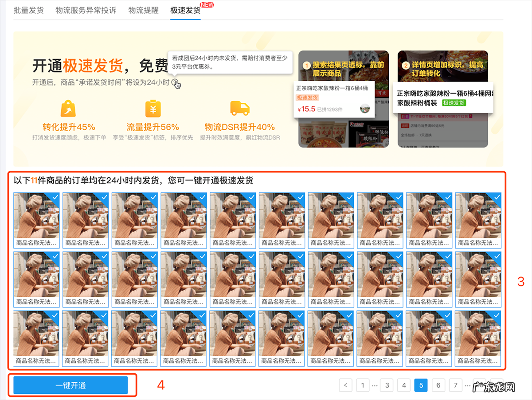This screenshot has height=400, width=532.
Task: Switch to the 物流提醒 tab
Action: tap(143, 10)
